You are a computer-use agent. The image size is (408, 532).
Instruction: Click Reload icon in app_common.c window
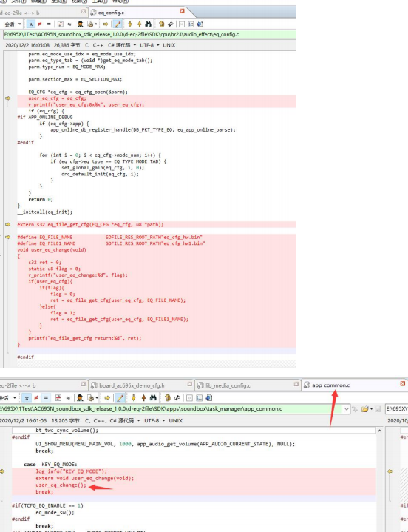click(x=177, y=397)
